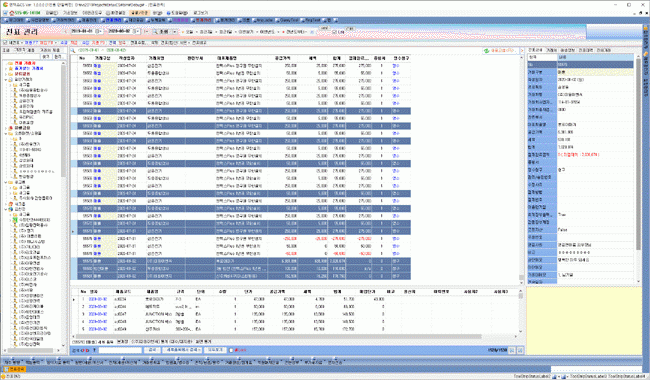Expand the blue favorites customers tree node

tap(6, 68)
